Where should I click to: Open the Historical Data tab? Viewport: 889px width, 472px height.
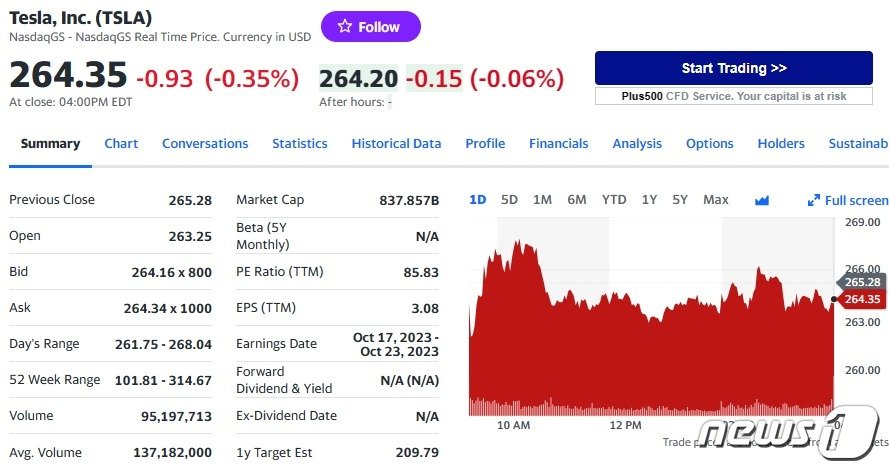(396, 144)
